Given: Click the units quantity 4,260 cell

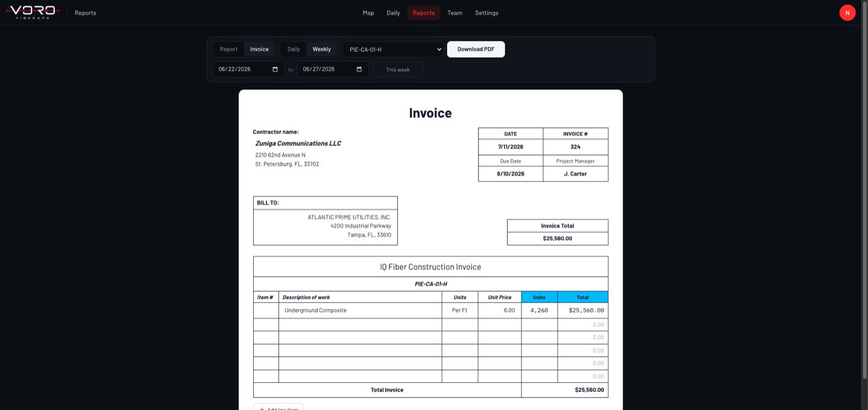Looking at the screenshot, I should 539,311.
